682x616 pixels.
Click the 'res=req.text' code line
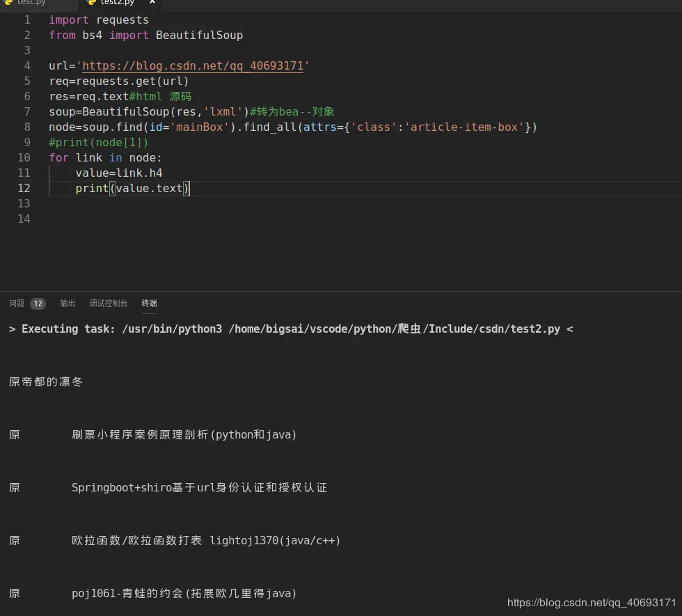click(x=120, y=97)
